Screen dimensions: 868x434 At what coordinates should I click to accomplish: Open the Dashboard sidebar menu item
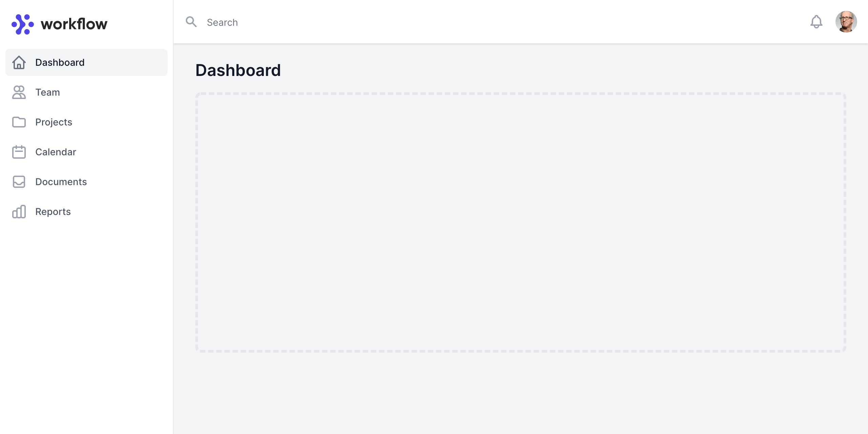(60, 62)
